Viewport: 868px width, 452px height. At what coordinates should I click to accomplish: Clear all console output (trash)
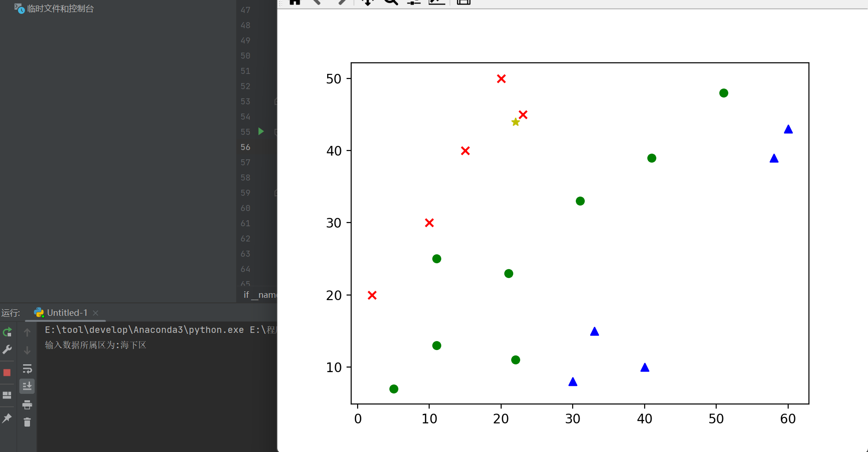click(x=27, y=422)
